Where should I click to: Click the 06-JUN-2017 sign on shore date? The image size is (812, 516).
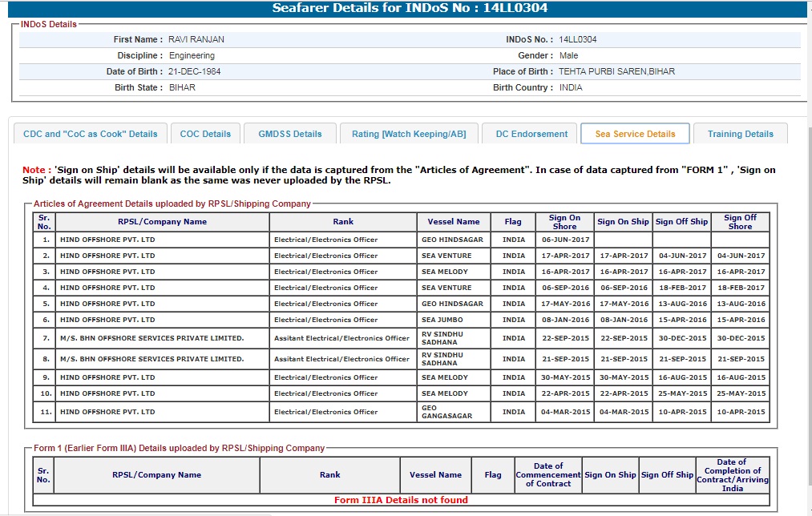(x=565, y=240)
